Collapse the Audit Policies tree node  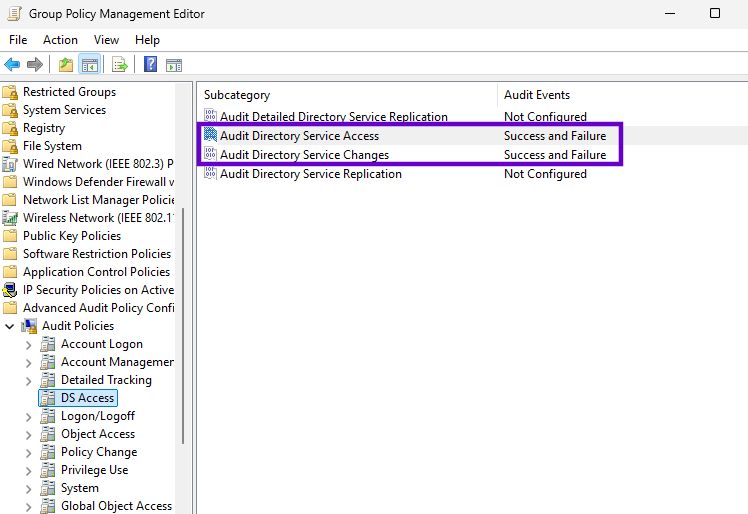pyautogui.click(x=10, y=326)
